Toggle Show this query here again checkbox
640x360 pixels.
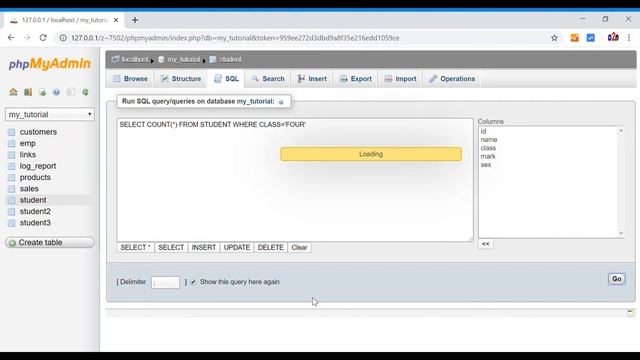(x=193, y=282)
